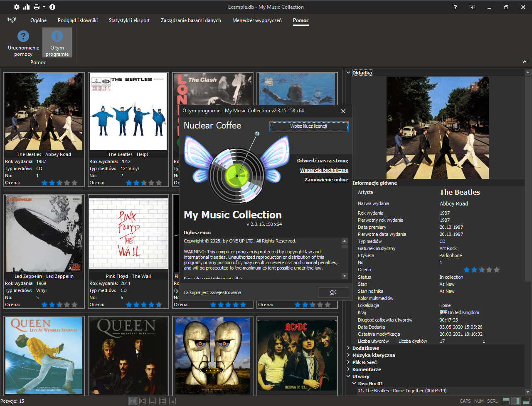This screenshot has height=406, width=532.
Task: Switch to the Ogólne tab
Action: 39,20
